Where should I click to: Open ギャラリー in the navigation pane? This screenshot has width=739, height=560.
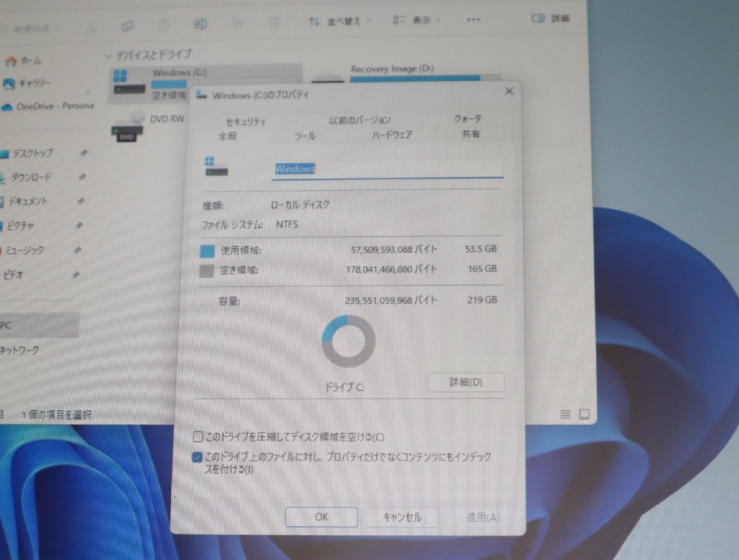pyautogui.click(x=26, y=83)
